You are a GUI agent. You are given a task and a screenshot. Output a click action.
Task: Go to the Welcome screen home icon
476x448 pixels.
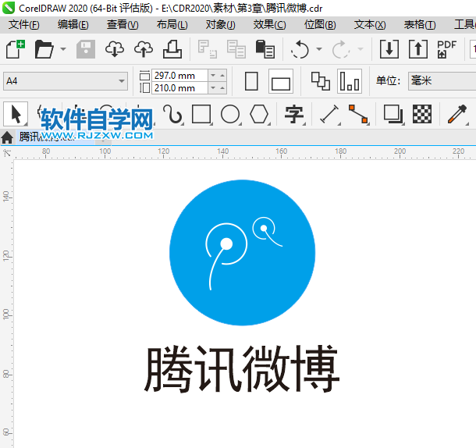pyautogui.click(x=7, y=137)
